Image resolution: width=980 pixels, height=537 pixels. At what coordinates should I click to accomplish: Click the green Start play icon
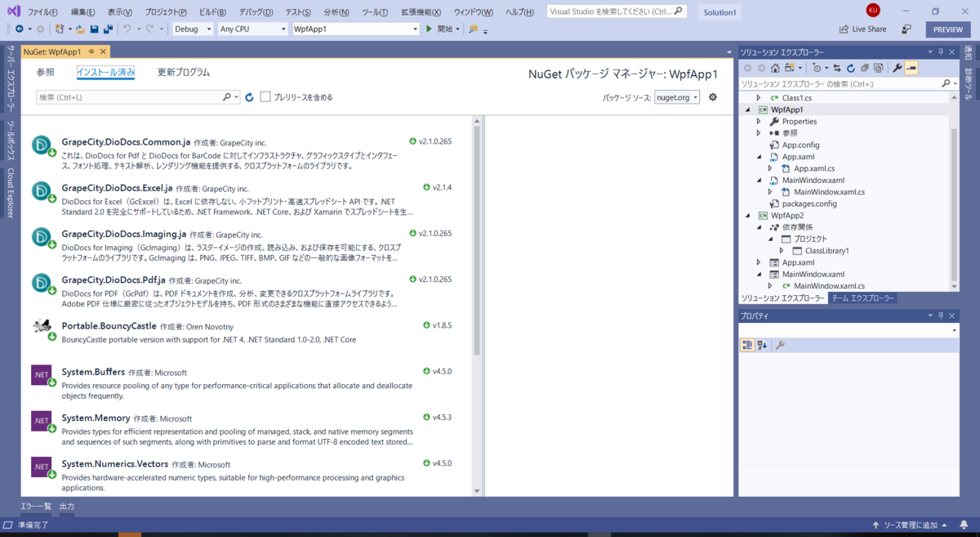430,29
